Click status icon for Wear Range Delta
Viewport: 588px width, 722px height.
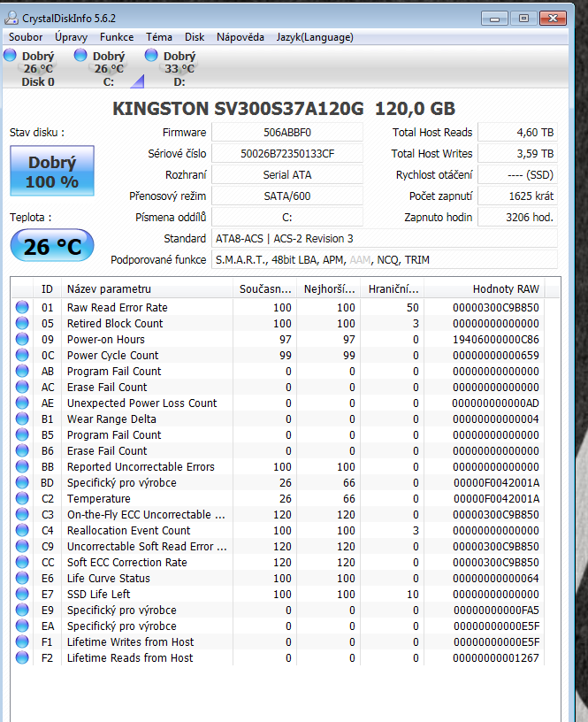coord(22,419)
